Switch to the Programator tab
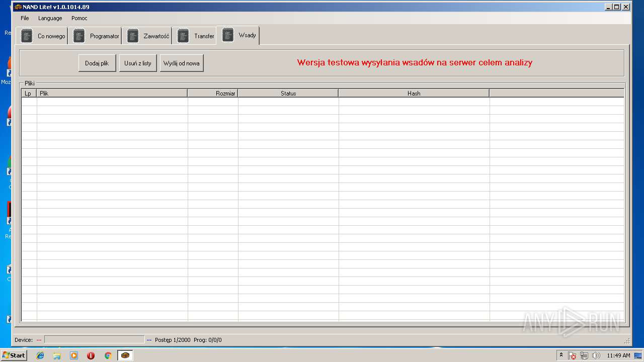This screenshot has height=362, width=644. 96,36
